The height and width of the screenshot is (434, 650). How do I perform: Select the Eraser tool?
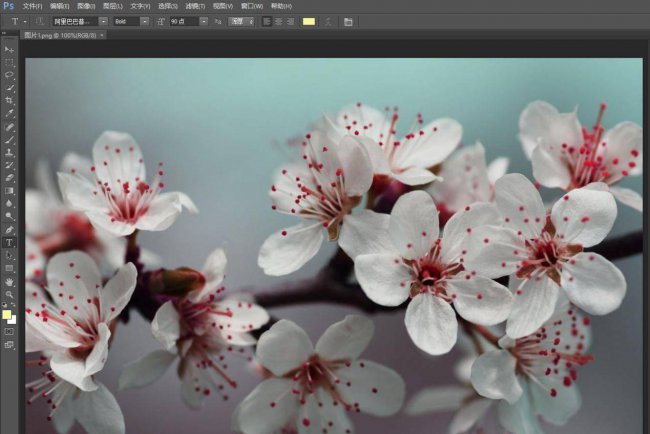click(x=9, y=178)
